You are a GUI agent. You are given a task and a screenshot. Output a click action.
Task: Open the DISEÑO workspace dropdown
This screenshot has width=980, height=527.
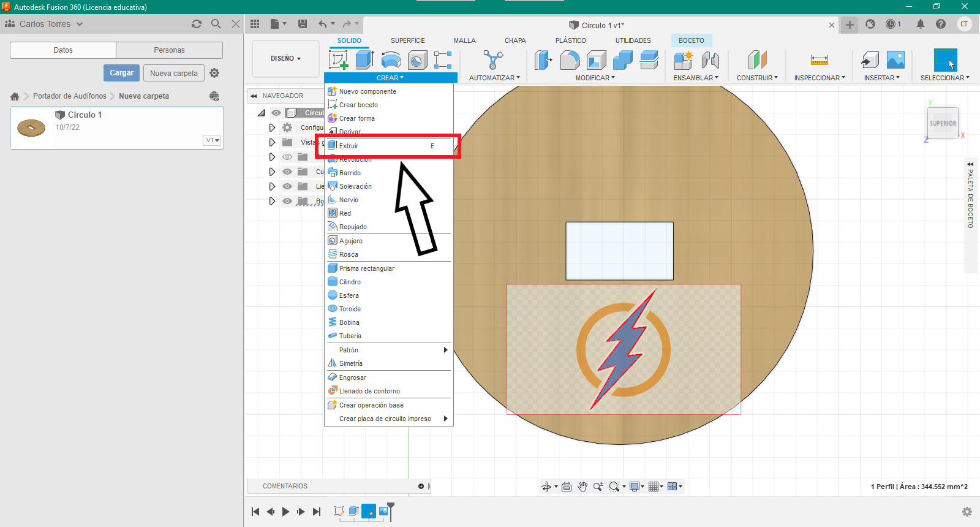click(285, 59)
